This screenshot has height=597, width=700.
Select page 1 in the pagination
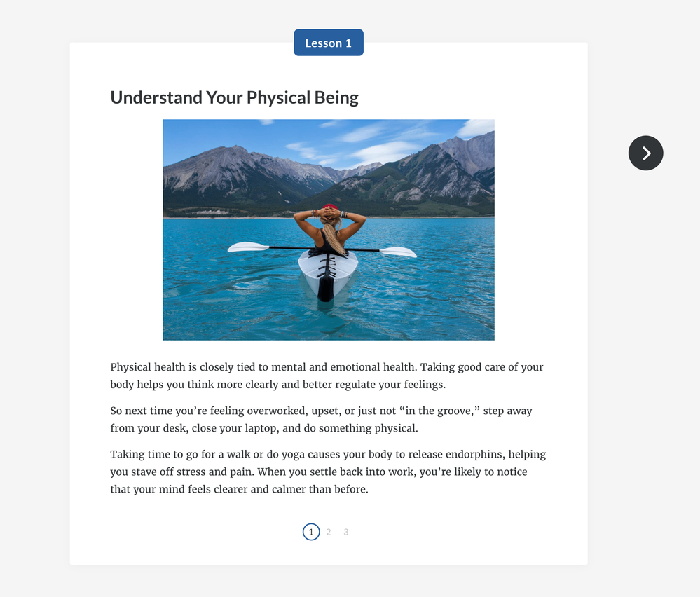[311, 532]
